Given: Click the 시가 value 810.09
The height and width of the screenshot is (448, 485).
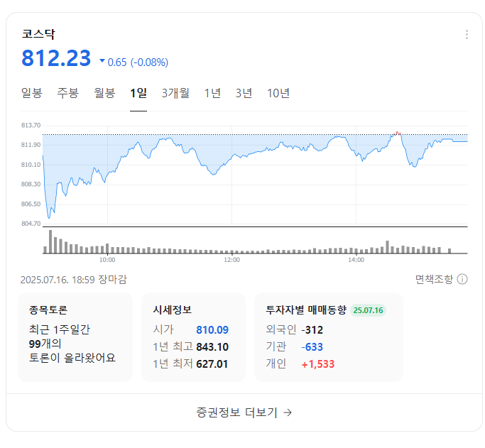Looking at the screenshot, I should (x=212, y=330).
